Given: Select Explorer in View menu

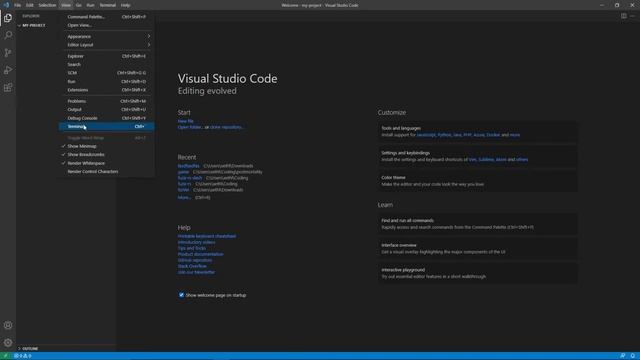Looking at the screenshot, I should tap(107, 56).
